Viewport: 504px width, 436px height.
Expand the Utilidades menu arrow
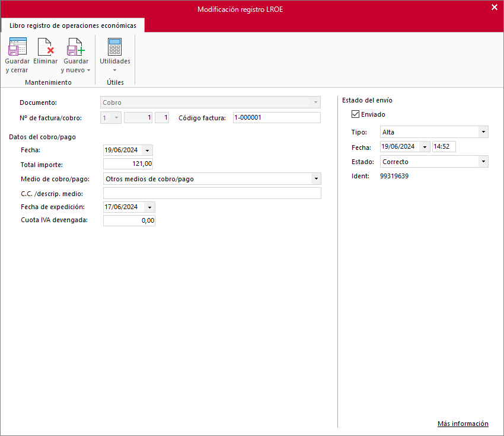[115, 70]
